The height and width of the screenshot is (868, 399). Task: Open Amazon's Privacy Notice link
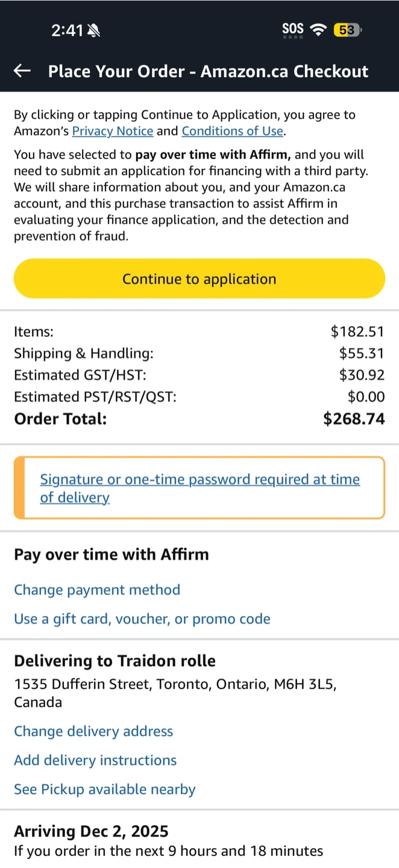click(113, 131)
